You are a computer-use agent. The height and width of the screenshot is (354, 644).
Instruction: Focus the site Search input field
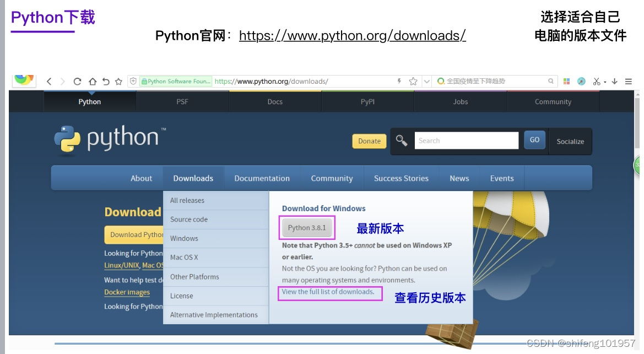tap(467, 141)
